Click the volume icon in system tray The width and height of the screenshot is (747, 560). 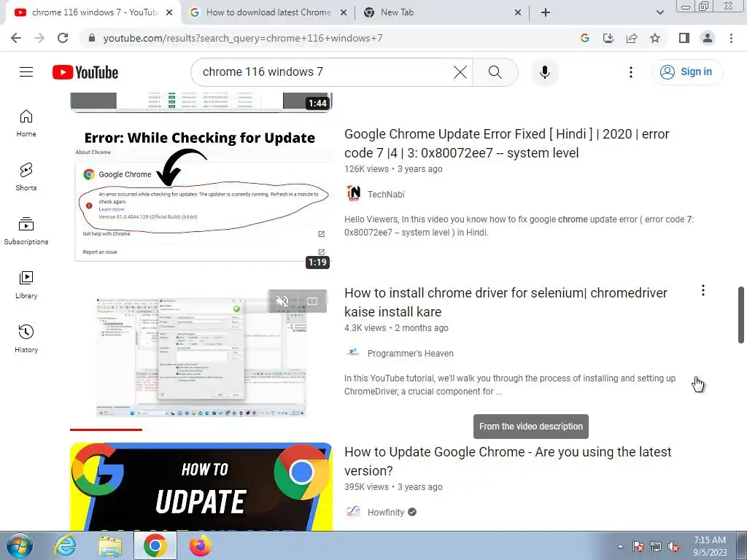tap(673, 547)
